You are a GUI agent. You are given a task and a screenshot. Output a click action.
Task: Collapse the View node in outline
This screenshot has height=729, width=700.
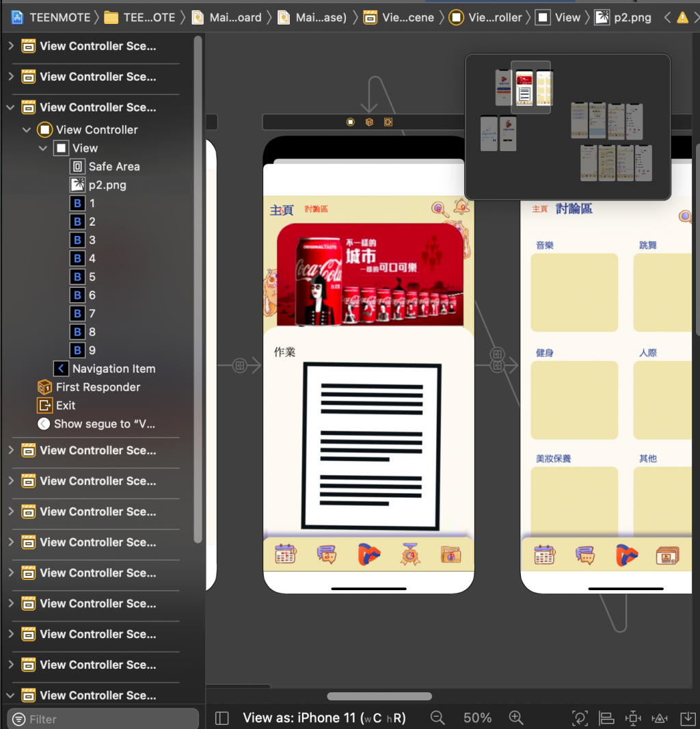(x=43, y=148)
